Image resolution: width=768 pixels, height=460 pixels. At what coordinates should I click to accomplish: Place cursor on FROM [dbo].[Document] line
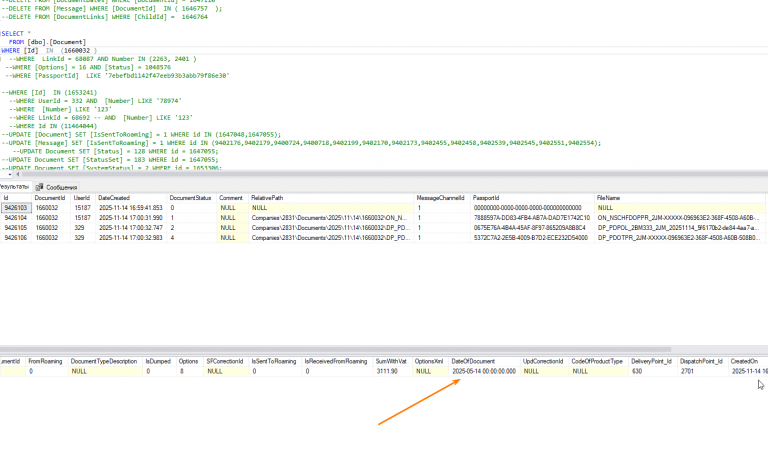click(x=47, y=42)
